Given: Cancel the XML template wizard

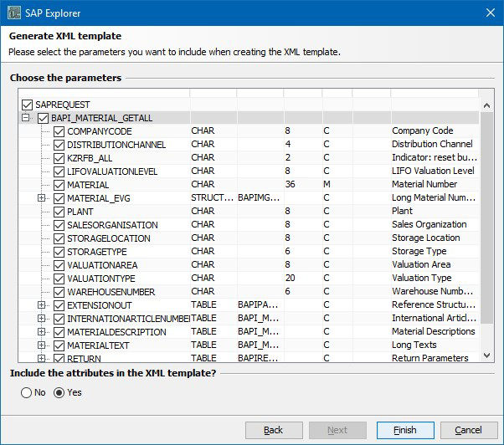Looking at the screenshot, I should point(469,430).
